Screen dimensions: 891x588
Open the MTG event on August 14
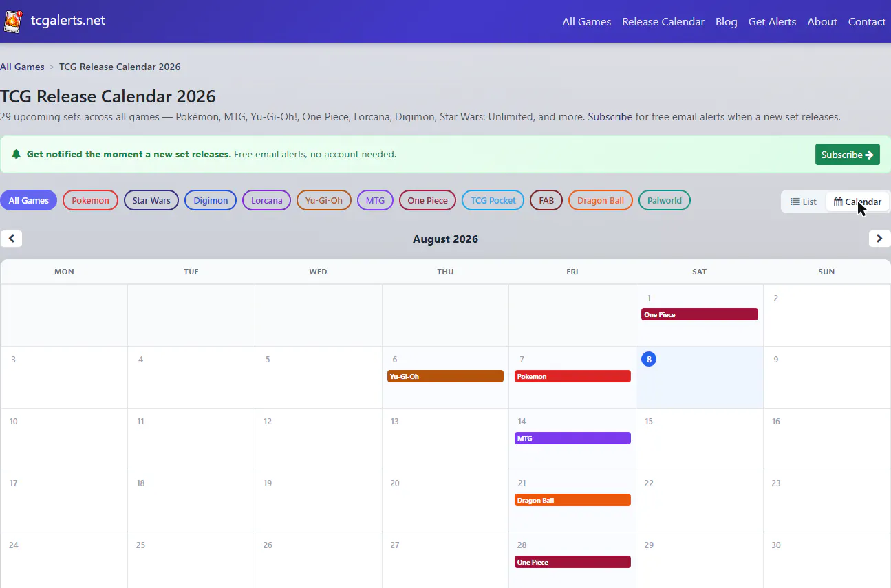point(572,438)
